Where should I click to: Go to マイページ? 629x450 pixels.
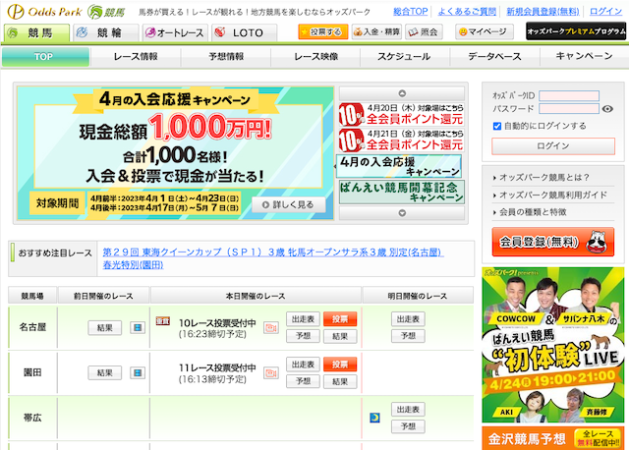[x=484, y=32]
